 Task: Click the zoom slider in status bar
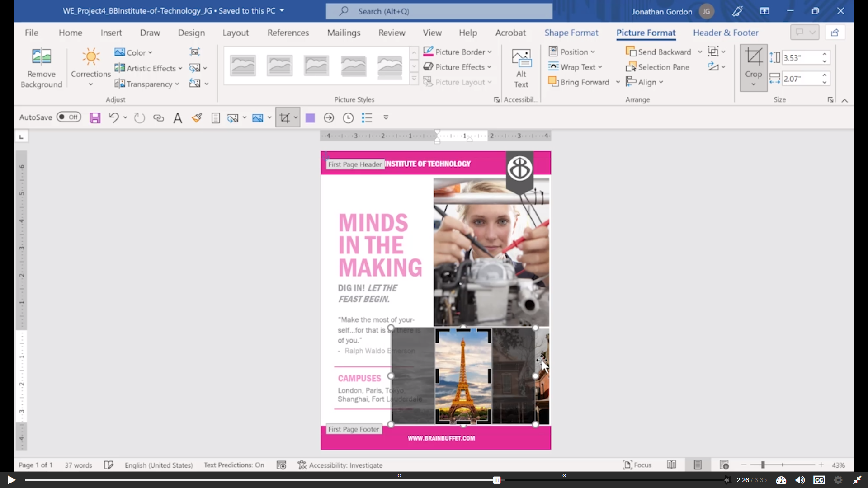coord(763,465)
